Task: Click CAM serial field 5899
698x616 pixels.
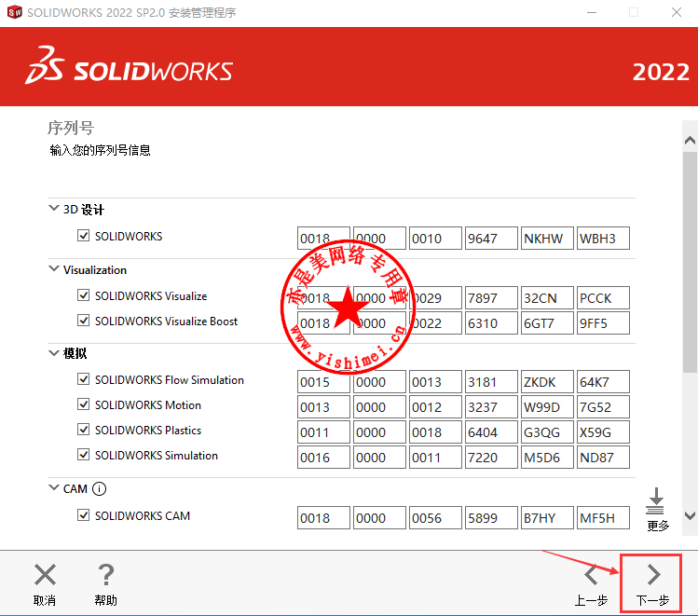Action: (x=491, y=517)
